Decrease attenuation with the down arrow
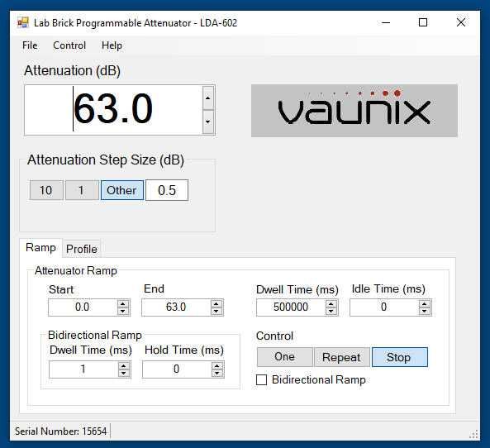 pyautogui.click(x=207, y=122)
